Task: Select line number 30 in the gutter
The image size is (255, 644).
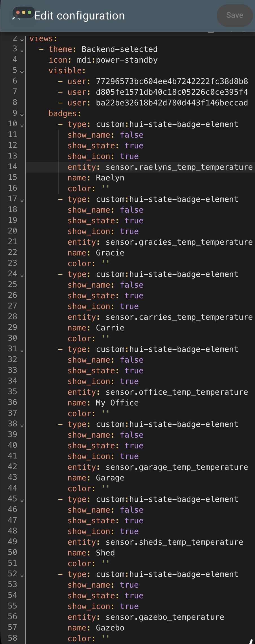Action: pyautogui.click(x=12, y=338)
